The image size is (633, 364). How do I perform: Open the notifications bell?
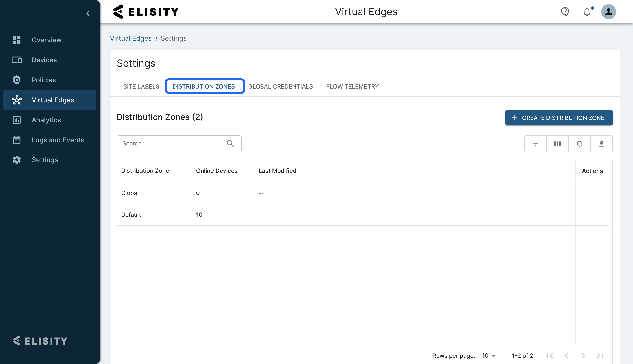point(587,12)
